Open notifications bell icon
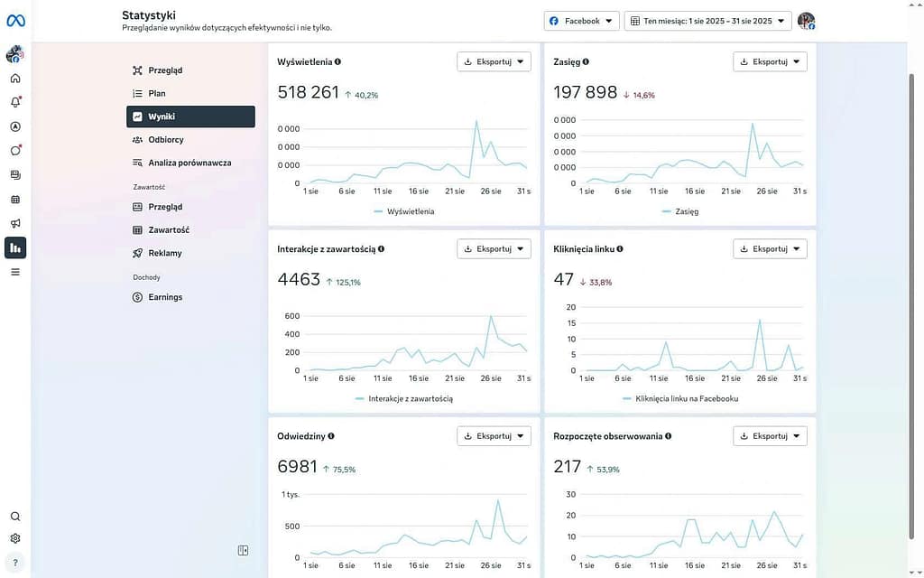The image size is (924, 578). pos(15,102)
